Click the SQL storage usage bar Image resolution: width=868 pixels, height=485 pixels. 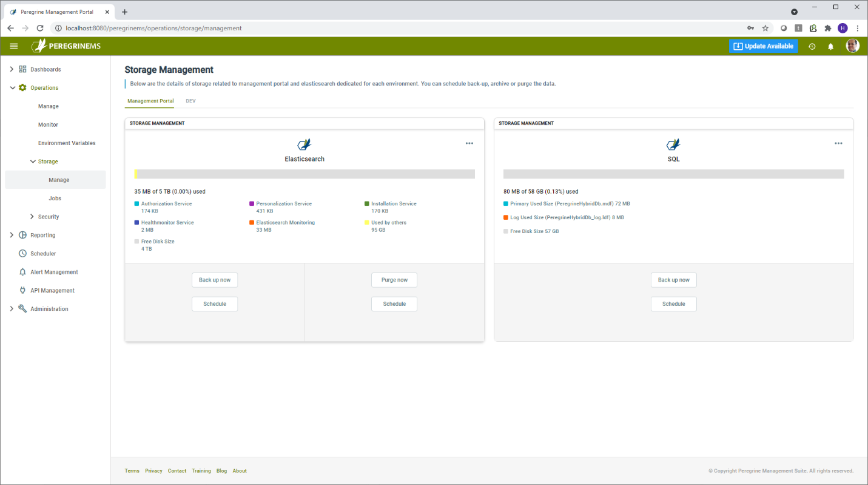pos(673,174)
